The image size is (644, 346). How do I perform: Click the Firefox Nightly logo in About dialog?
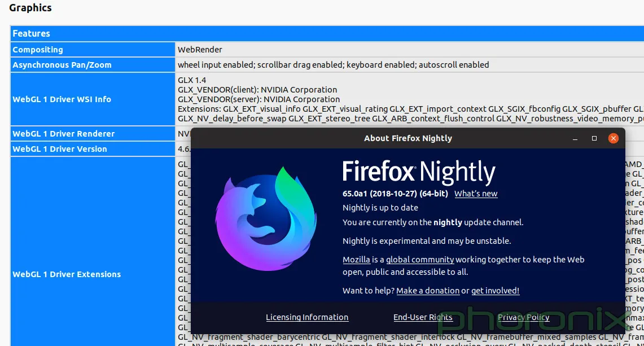(266, 218)
